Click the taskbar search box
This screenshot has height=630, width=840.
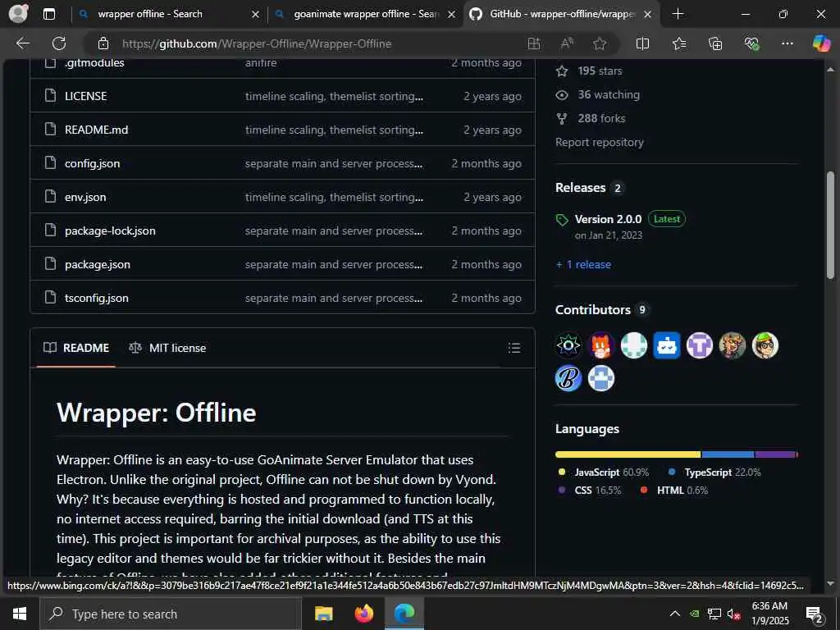(x=171, y=614)
